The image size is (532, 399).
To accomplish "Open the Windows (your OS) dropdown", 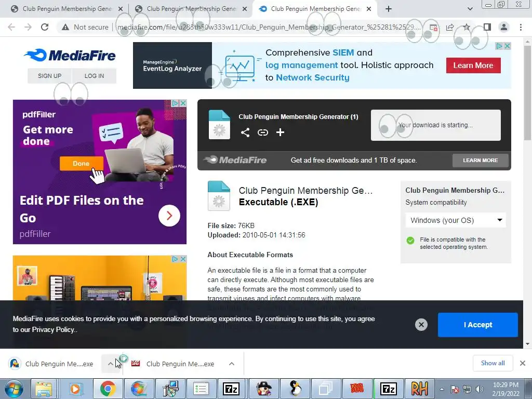I will coord(456,220).
